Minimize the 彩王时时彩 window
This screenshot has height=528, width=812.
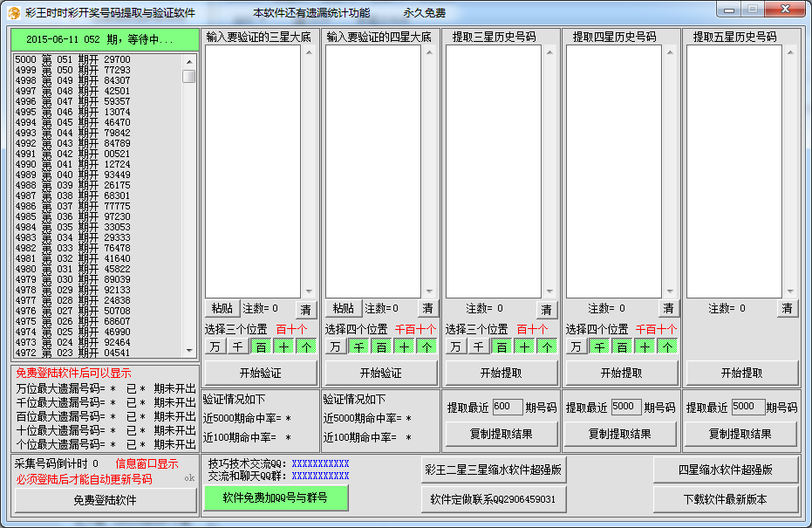728,10
